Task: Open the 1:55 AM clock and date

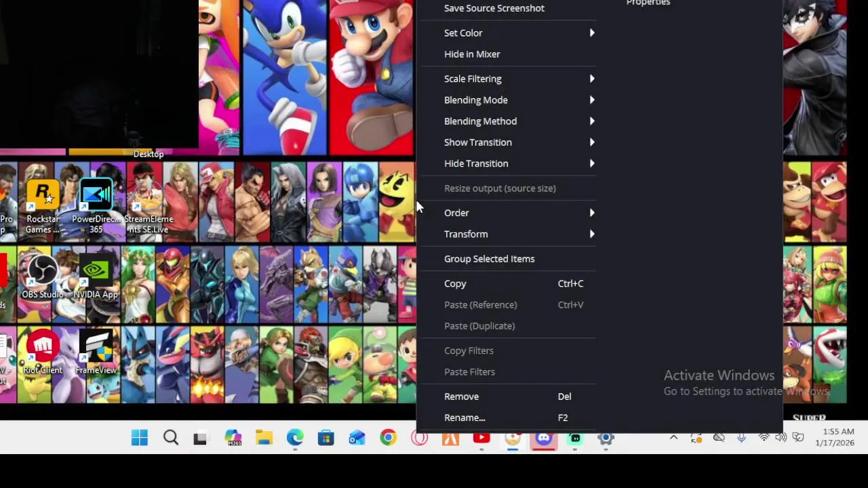Action: (x=834, y=437)
